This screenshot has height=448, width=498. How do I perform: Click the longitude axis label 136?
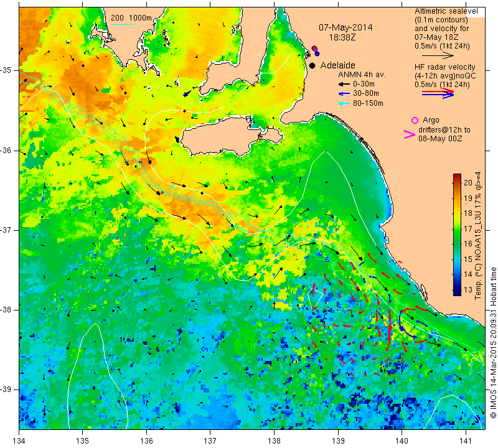(146, 441)
